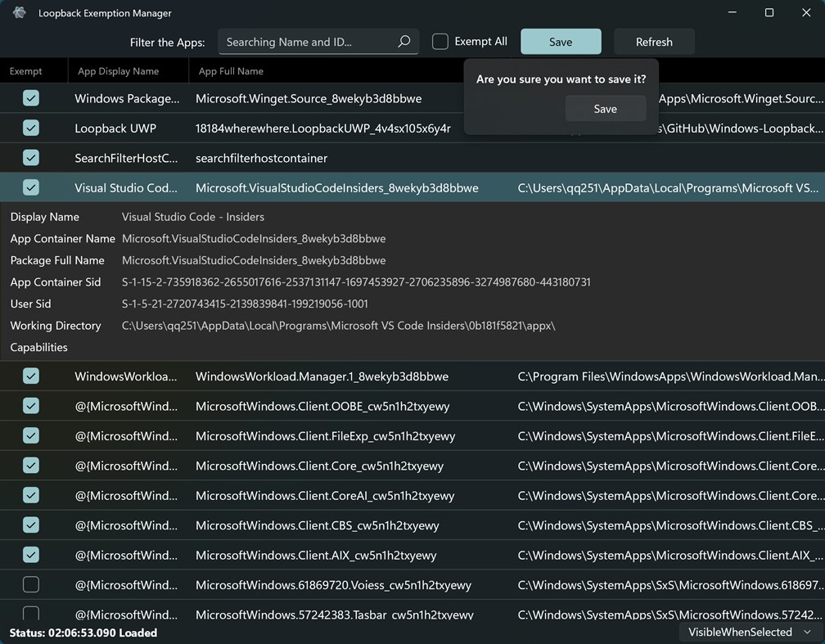The image size is (825, 644).
Task: Select WindowsWorkload.Manager.1_8wekyb3d8bbwe full name
Action: (x=322, y=376)
